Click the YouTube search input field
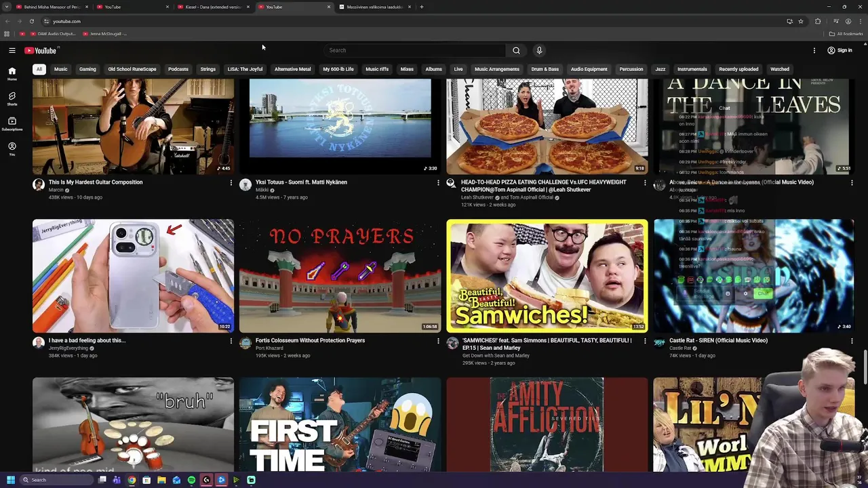868x488 pixels. (414, 50)
